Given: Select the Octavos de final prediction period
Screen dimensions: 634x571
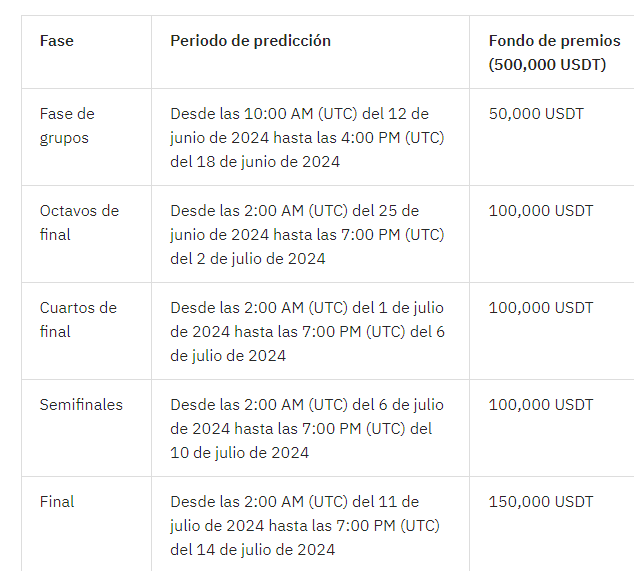Looking at the screenshot, I should tap(307, 235).
